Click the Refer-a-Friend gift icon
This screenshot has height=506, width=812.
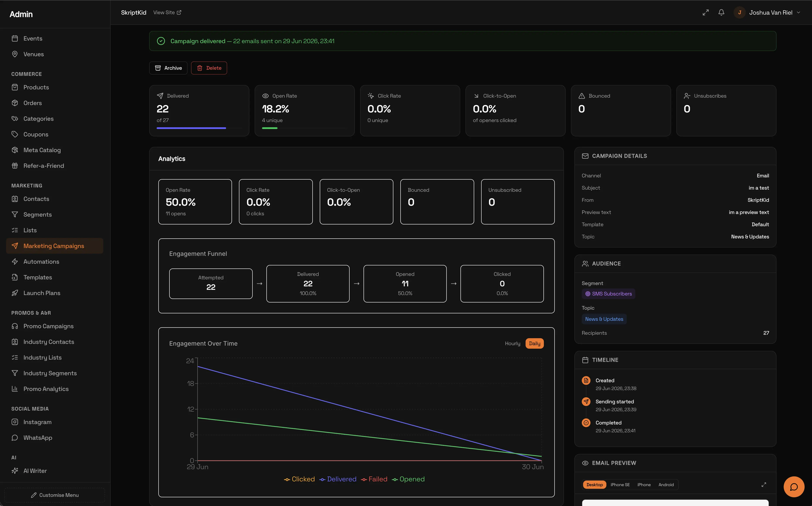15,166
